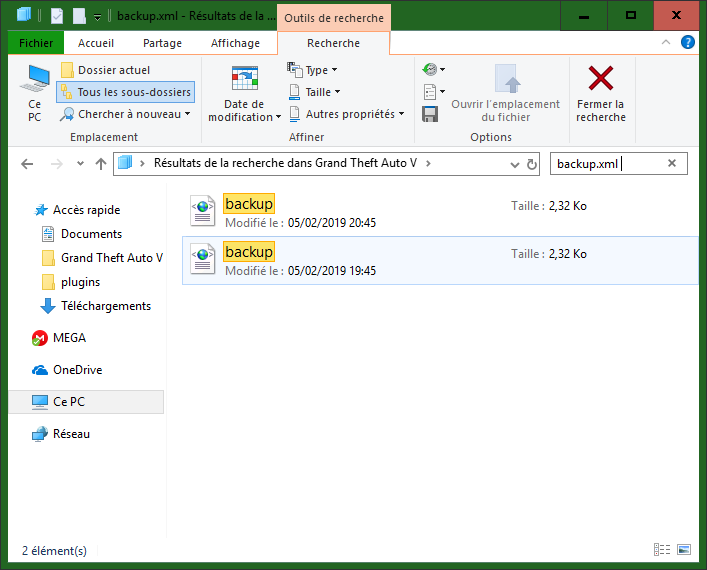Open Grand Theft Auto V sidebar folder

pos(102,258)
